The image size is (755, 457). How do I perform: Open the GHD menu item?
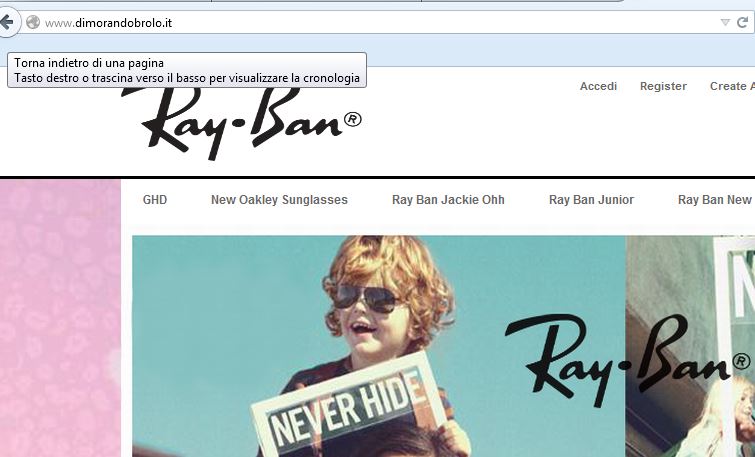[x=155, y=199]
